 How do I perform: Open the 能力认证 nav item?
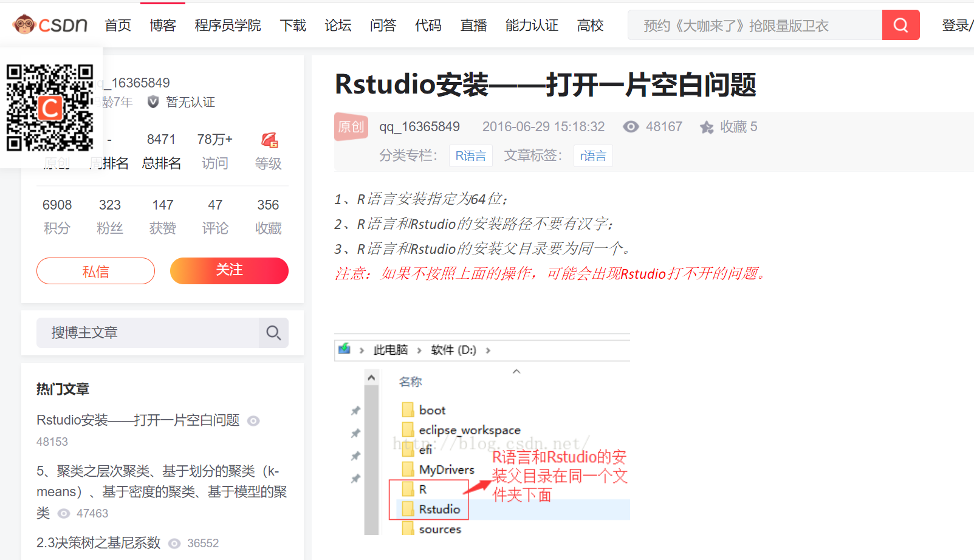(532, 26)
